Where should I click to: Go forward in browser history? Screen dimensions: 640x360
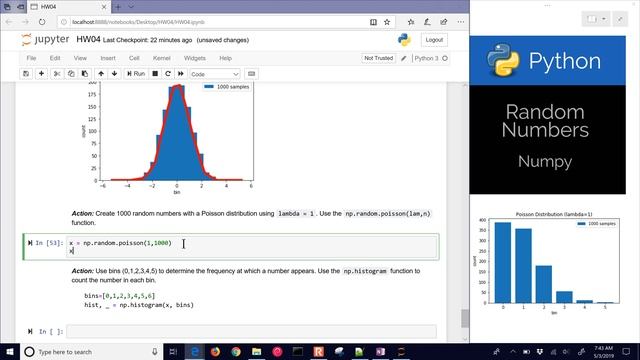point(25,22)
